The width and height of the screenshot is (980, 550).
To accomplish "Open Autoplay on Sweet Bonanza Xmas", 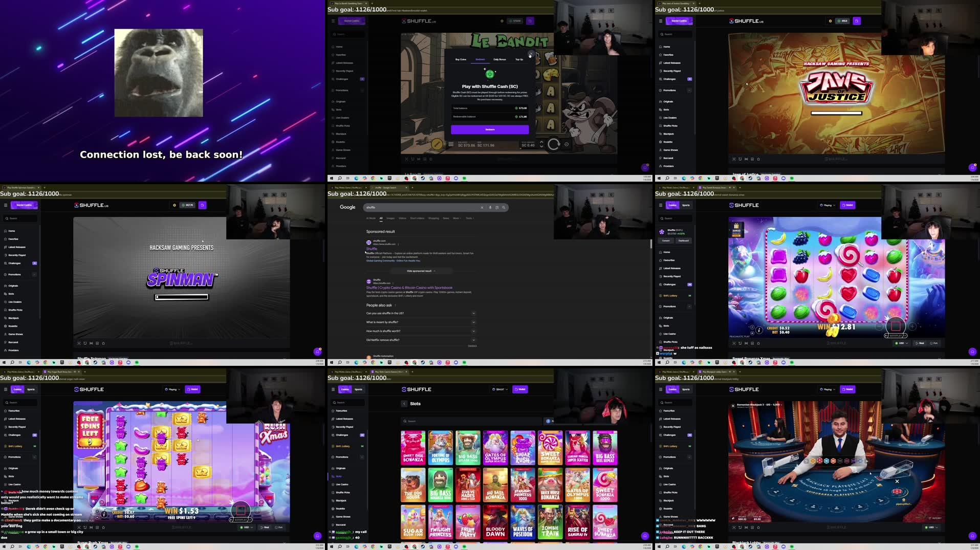I will pos(896,336).
